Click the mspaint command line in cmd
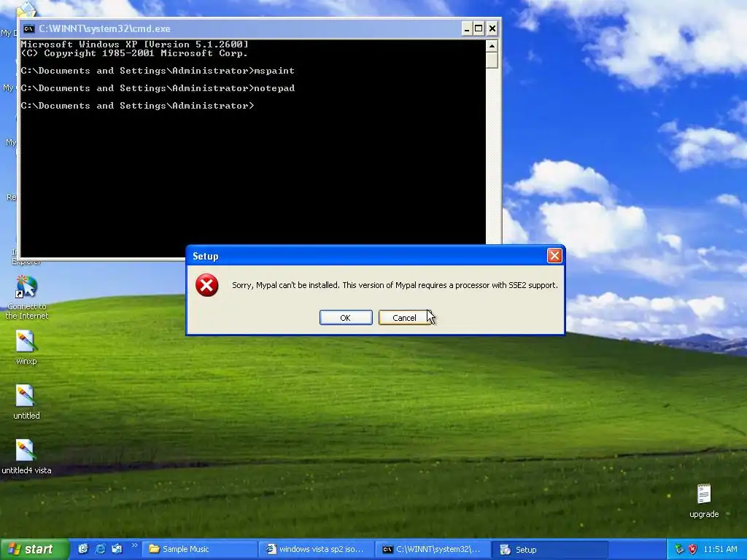Screen dimensions: 747x560 pyautogui.click(x=158, y=71)
